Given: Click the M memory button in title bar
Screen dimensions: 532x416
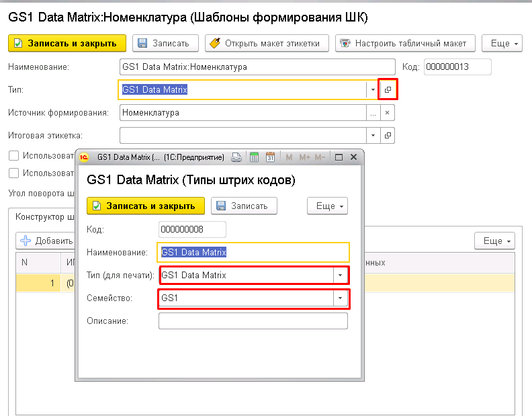Looking at the screenshot, I should (x=289, y=157).
